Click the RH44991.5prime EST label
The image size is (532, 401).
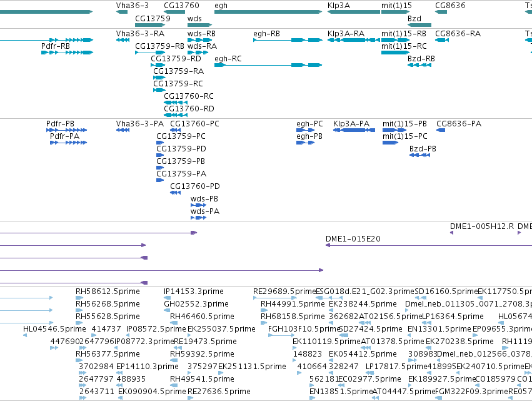(293, 304)
